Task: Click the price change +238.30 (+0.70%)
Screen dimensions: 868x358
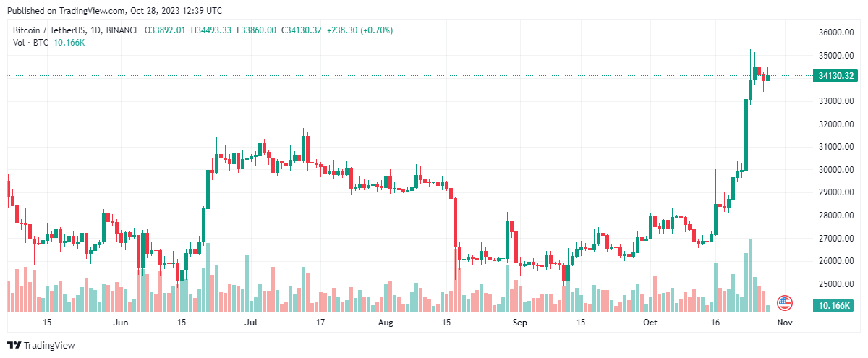Action: (361, 30)
